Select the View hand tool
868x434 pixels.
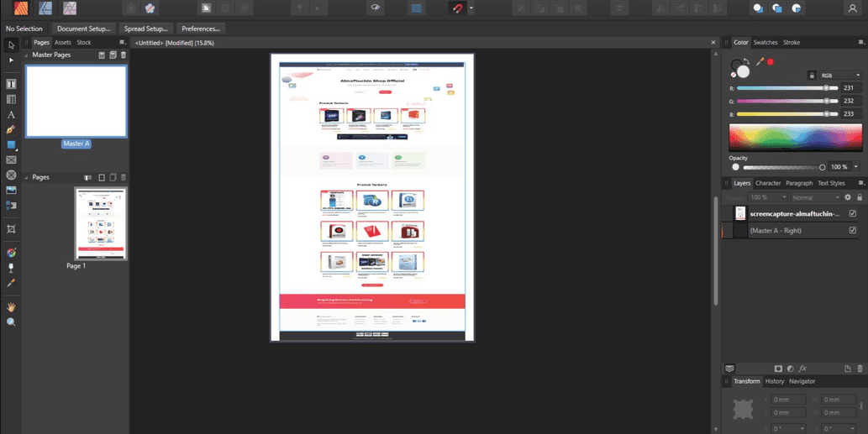point(11,307)
